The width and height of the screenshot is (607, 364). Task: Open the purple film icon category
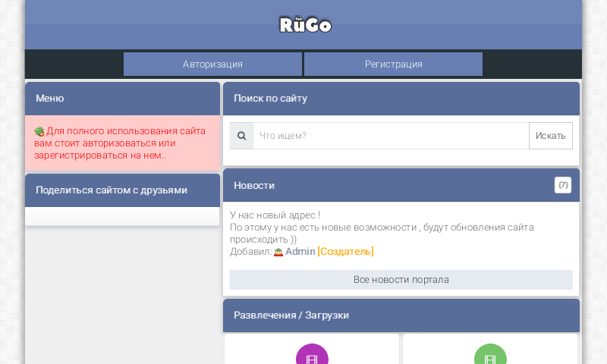tap(312, 356)
